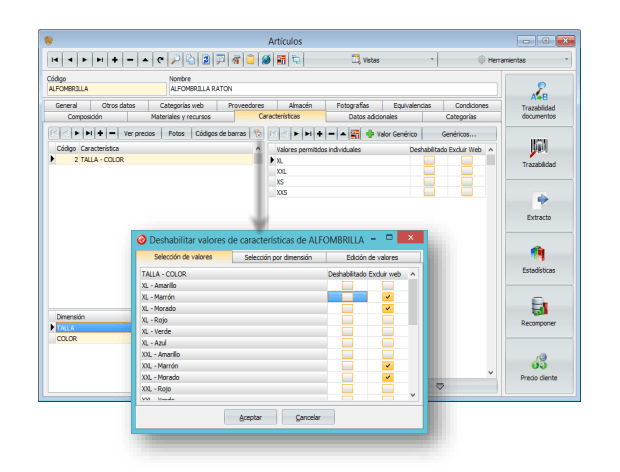Open Precio cliente
620x472 pixels.
(x=538, y=365)
